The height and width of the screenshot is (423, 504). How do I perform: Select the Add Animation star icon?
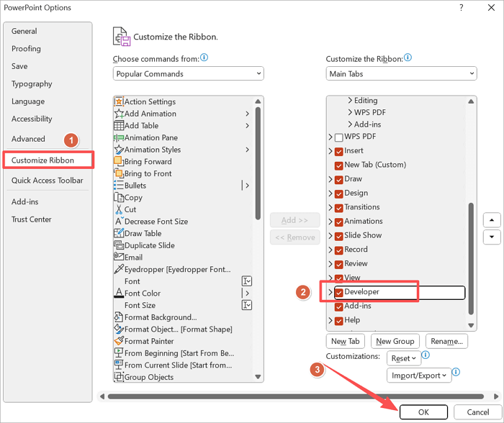pos(119,114)
